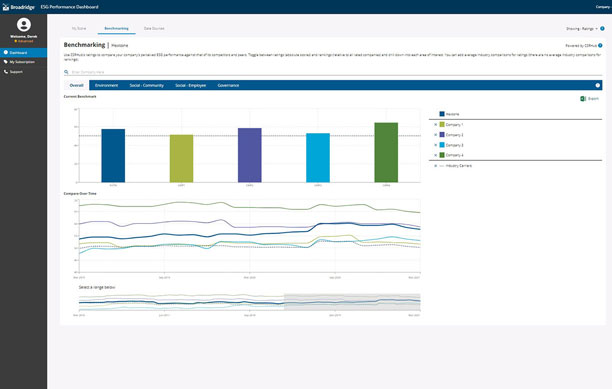Click the Company 4 green color swatch
Viewport: 612px width, 389px height.
coord(442,155)
